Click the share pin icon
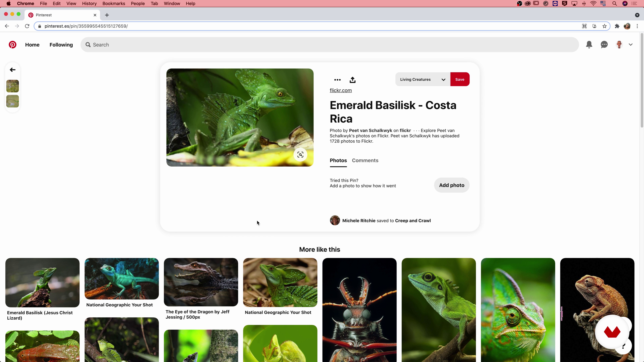 point(353,80)
